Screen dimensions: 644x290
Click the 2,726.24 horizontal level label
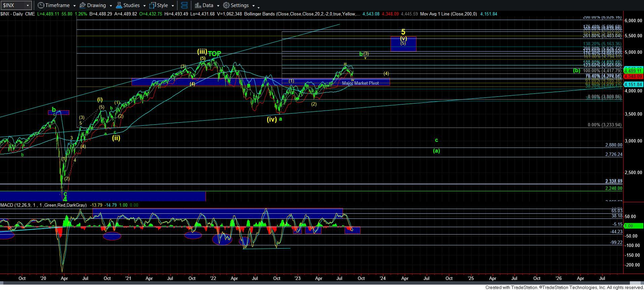614,154
